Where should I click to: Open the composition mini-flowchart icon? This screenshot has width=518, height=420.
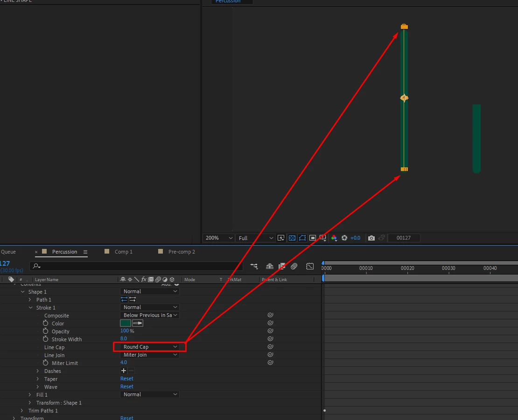[x=254, y=266]
